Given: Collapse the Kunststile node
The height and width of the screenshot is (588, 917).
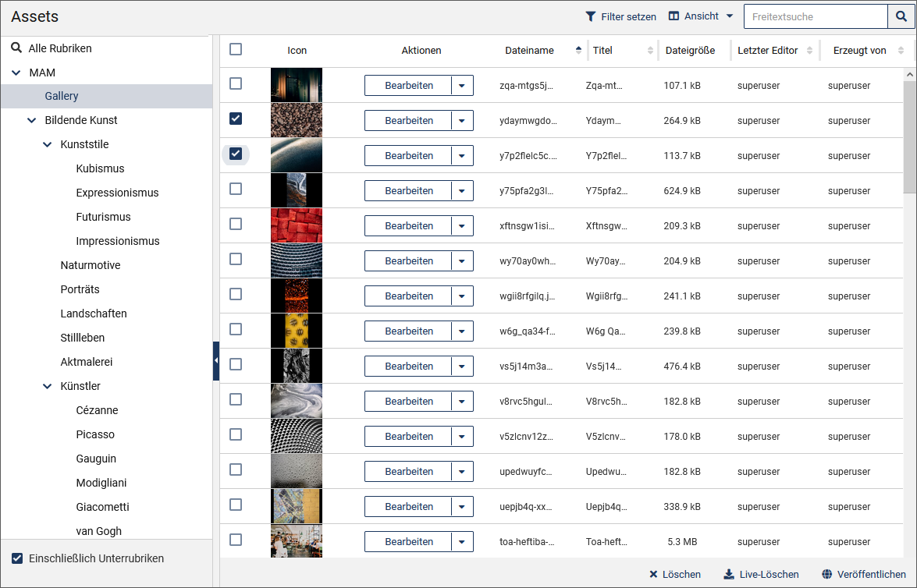Looking at the screenshot, I should 48,144.
